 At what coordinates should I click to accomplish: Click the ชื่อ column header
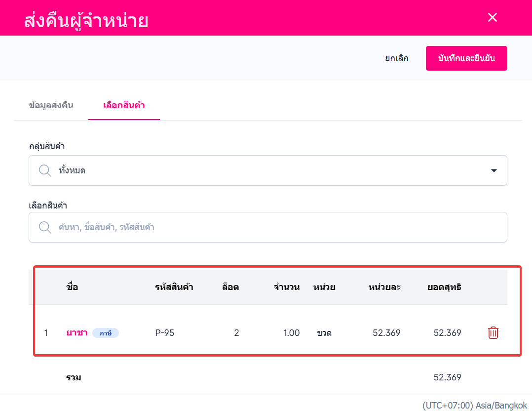tap(72, 287)
